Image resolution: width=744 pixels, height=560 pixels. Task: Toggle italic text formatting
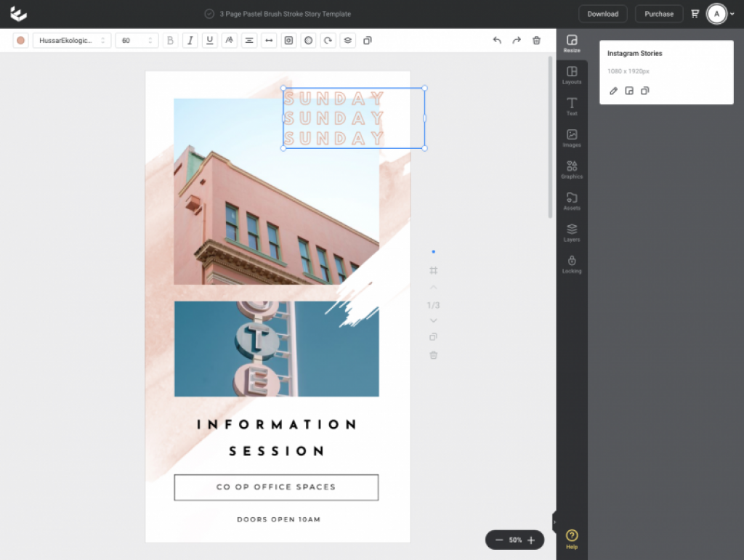190,41
